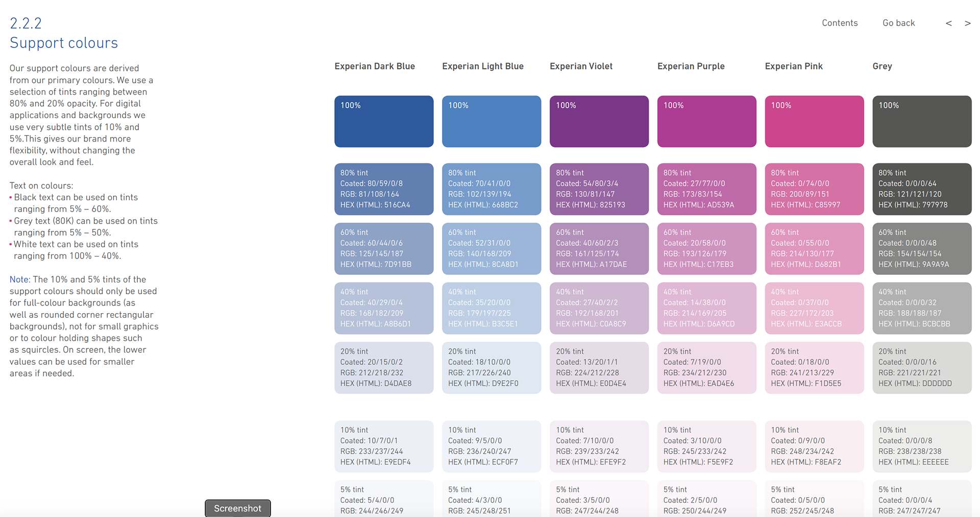Click the Experian Pink column heading
Screen dimensions: 980x517
click(x=794, y=66)
